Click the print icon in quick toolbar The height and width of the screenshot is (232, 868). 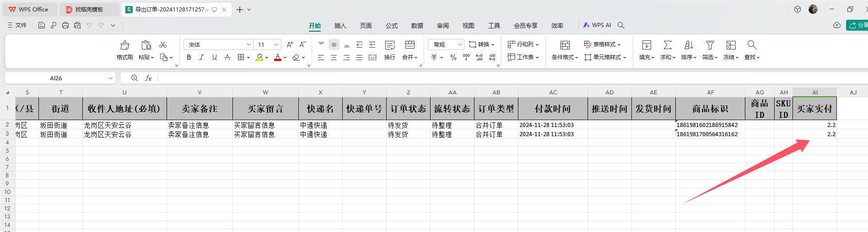click(65, 25)
